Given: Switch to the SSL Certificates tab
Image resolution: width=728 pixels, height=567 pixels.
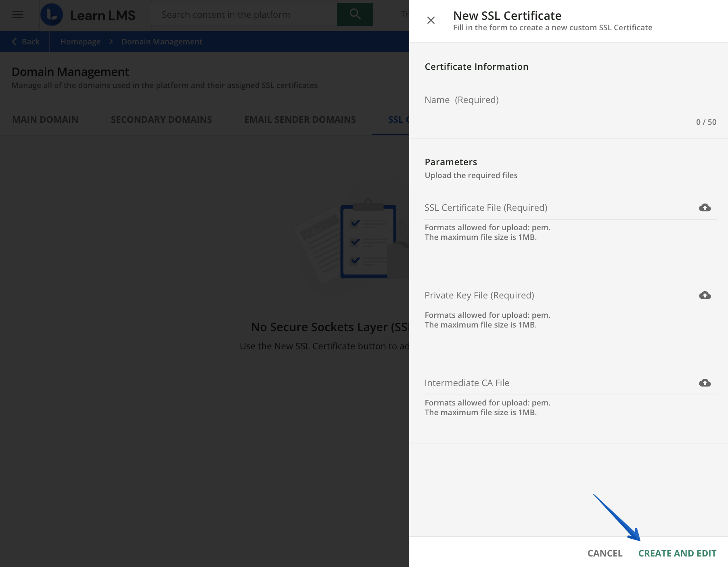Looking at the screenshot, I should [397, 119].
